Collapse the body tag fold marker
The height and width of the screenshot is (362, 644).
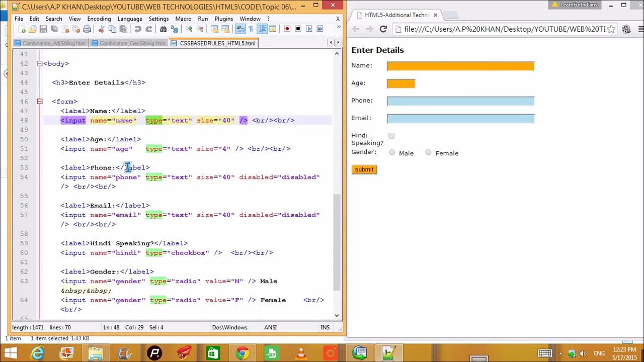click(x=39, y=64)
